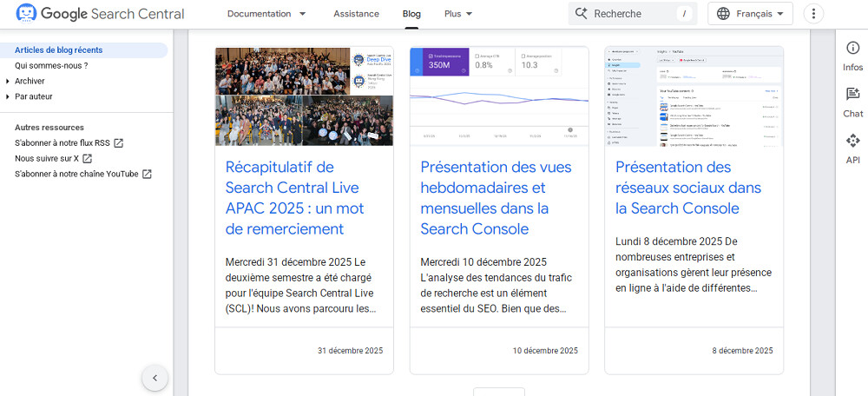Image resolution: width=868 pixels, height=396 pixels.
Task: Click external link icon next to Nous suivre sur X
Action: [87, 158]
